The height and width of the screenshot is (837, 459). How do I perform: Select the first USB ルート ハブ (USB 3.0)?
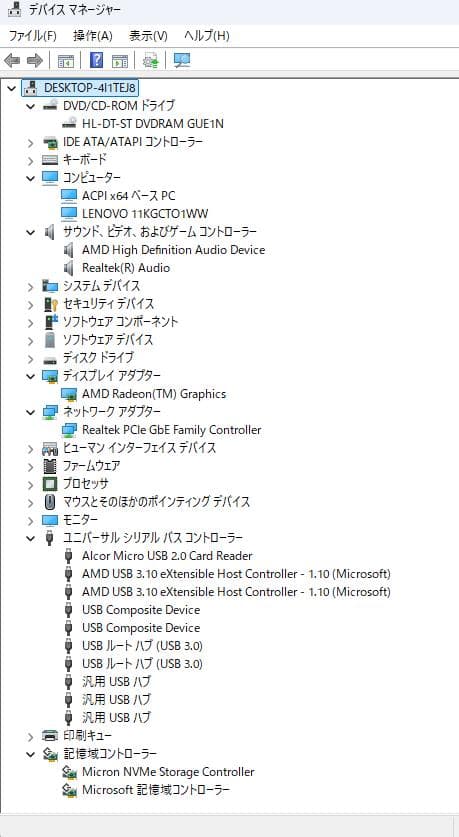point(143,646)
